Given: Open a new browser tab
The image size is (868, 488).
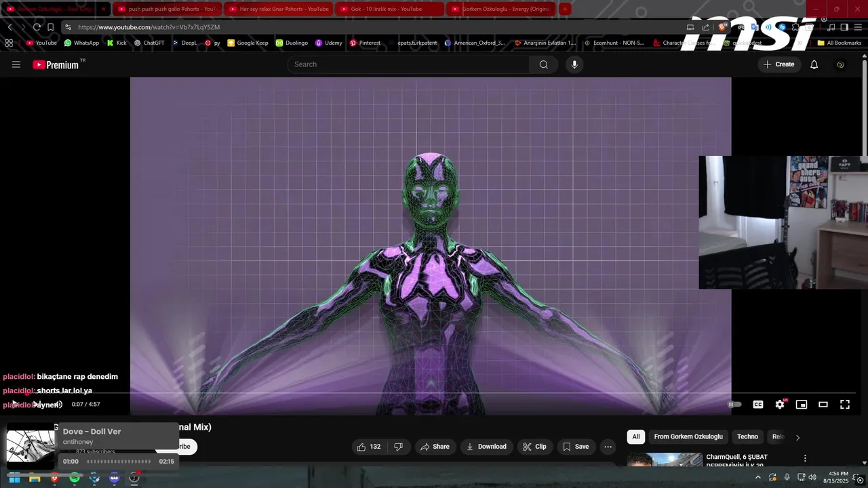Looking at the screenshot, I should pos(565,9).
